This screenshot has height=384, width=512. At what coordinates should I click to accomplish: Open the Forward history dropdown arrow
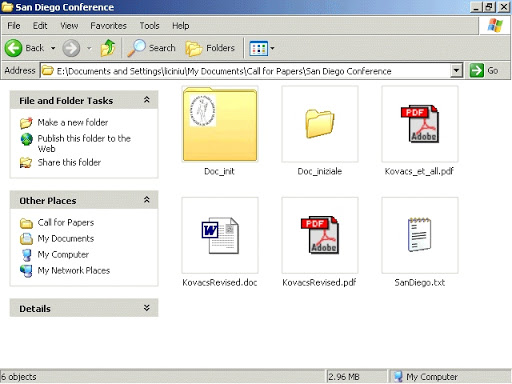click(x=89, y=48)
